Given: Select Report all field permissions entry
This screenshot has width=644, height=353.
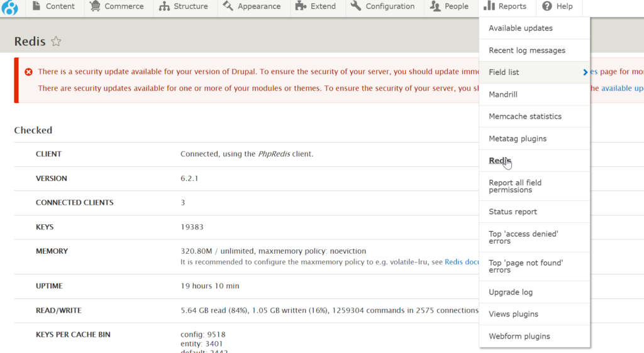Looking at the screenshot, I should click(x=535, y=186).
